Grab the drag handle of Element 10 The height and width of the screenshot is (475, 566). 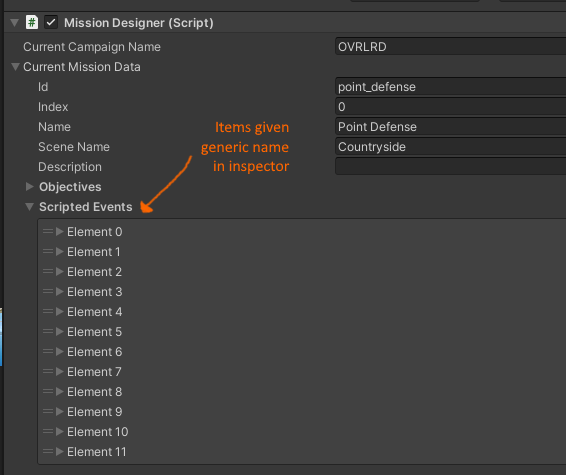(48, 431)
